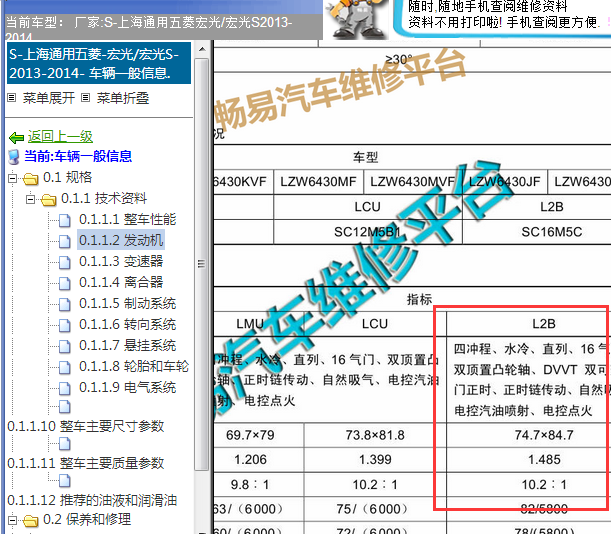The image size is (611, 534).
Task: Select the 当前:车辆一般信息 heading
Action: click(78, 156)
